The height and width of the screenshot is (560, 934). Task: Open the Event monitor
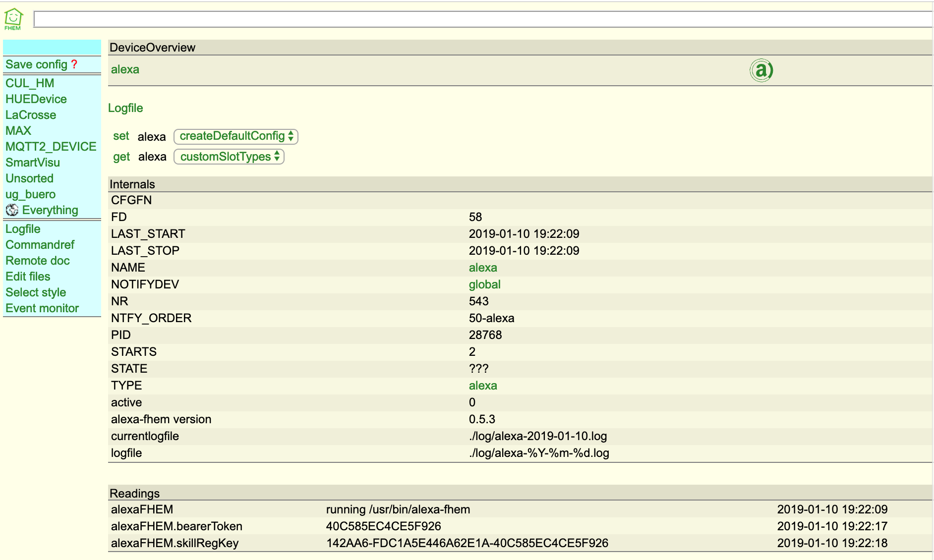[42, 308]
